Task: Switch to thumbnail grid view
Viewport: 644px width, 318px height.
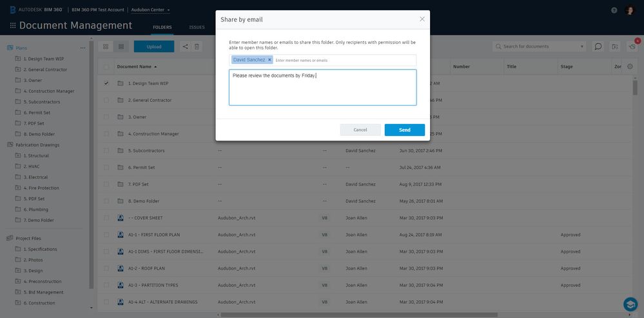Action: tap(106, 46)
